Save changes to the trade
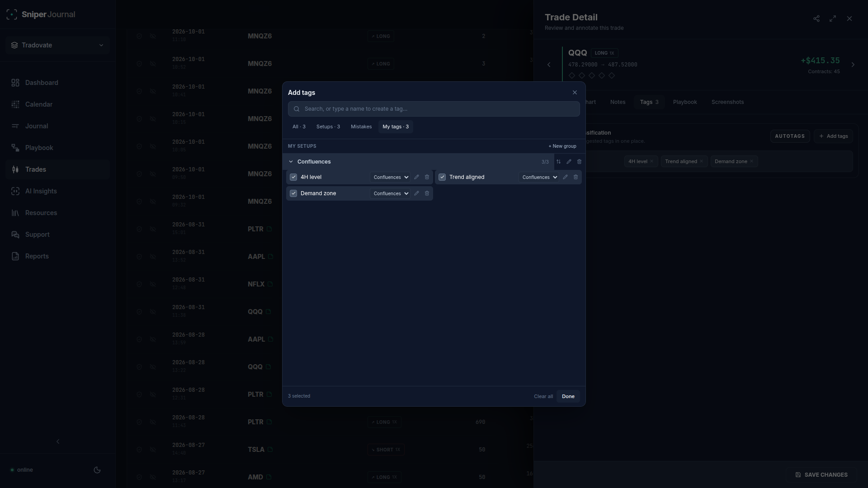Viewport: 868px width, 488px height. click(x=821, y=475)
